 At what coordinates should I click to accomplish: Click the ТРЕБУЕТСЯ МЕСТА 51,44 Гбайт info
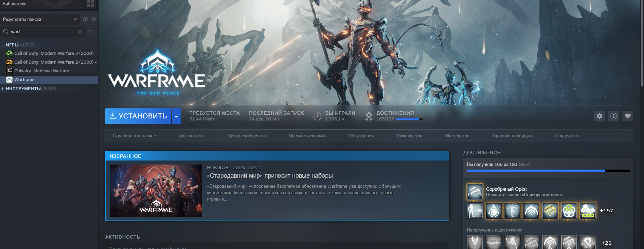pos(215,116)
